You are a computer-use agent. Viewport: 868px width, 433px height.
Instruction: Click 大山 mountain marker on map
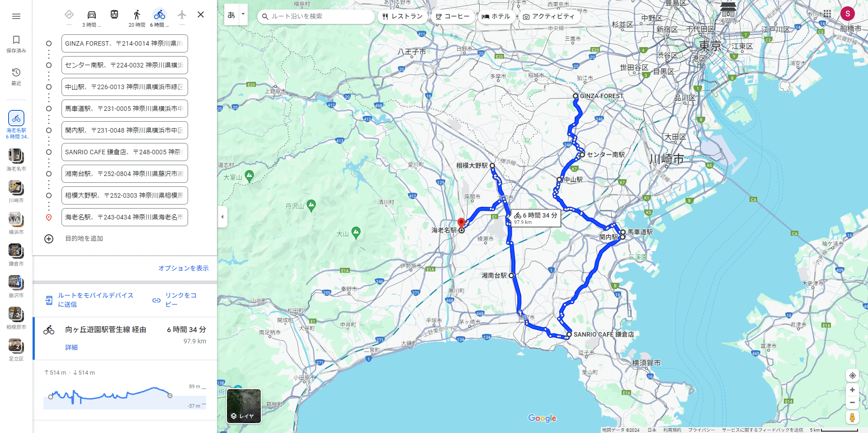coord(356,232)
